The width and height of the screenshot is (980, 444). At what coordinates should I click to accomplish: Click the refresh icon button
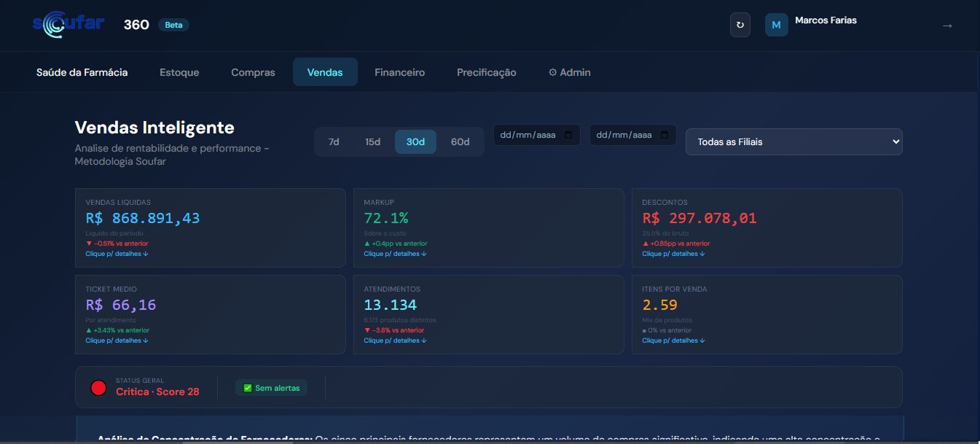tap(740, 25)
